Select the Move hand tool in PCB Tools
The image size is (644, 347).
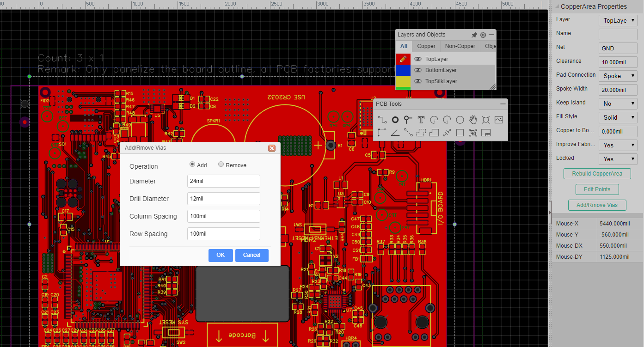(x=473, y=120)
